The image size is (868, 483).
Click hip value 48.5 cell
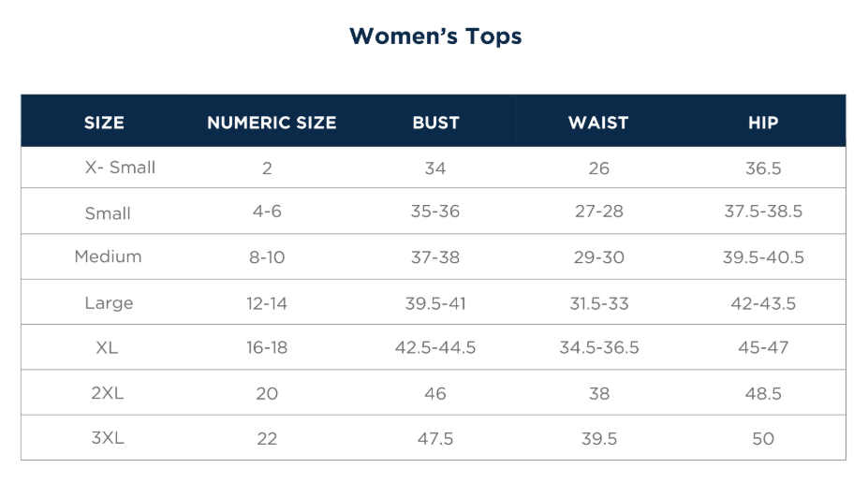(763, 393)
